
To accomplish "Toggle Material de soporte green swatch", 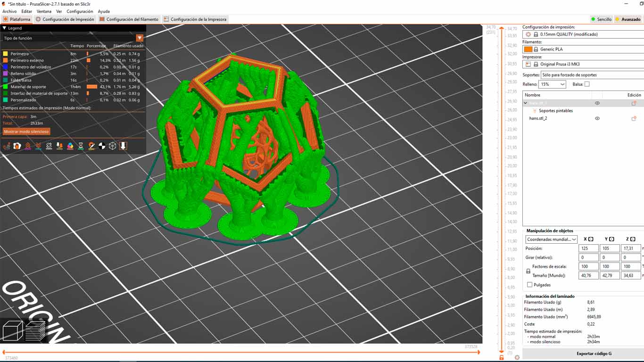I will 5,87.
